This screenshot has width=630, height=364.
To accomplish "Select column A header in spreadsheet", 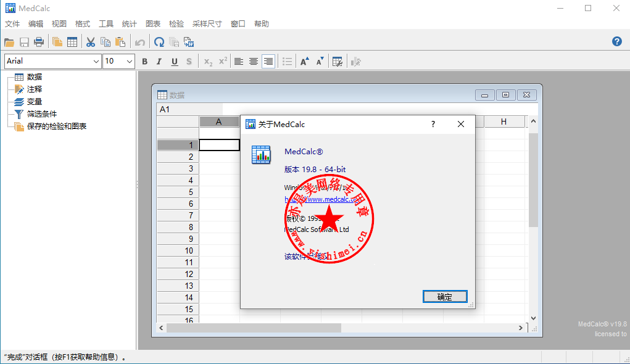I will pos(219,122).
